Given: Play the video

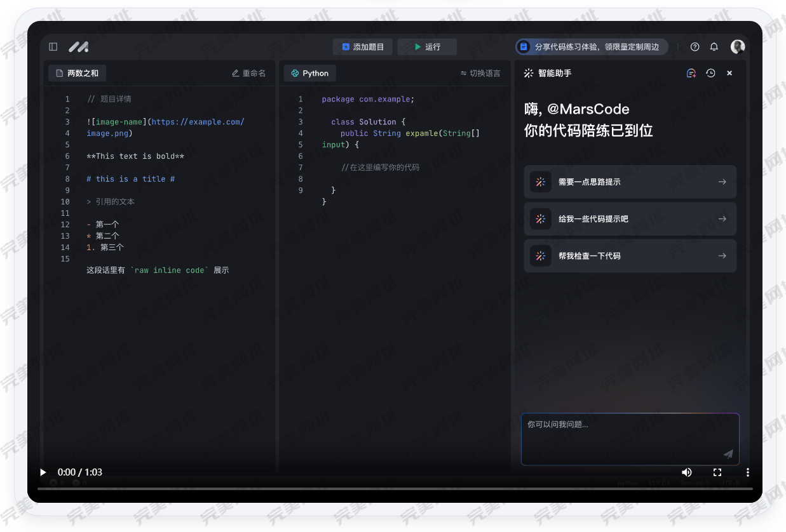Looking at the screenshot, I should [43, 472].
